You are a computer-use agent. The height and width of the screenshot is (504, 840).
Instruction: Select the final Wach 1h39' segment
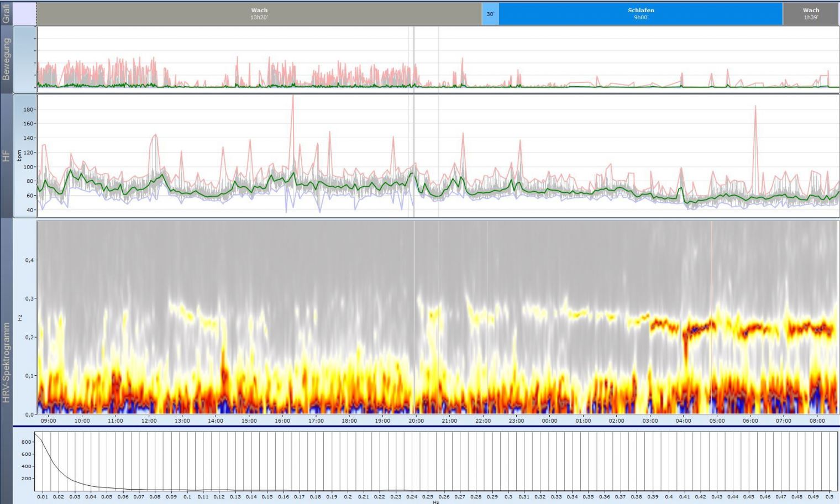point(811,14)
